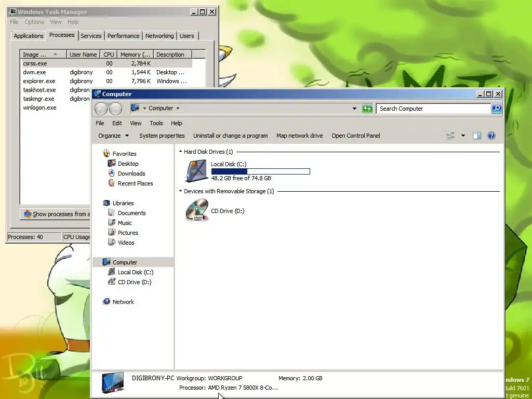Select the CD Drive (D:) DVD icon
Image resolution: width=532 pixels, height=399 pixels.
point(197,210)
